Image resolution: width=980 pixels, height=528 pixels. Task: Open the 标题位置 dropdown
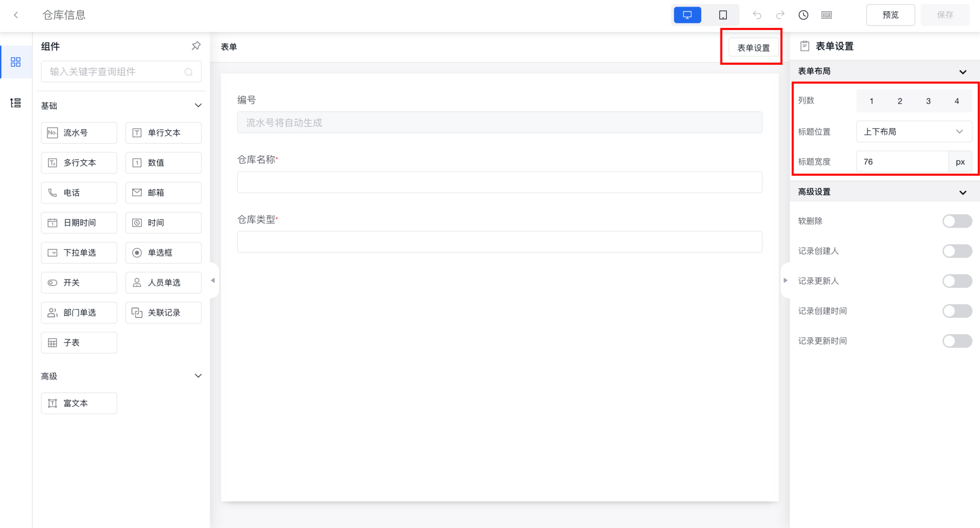point(914,132)
